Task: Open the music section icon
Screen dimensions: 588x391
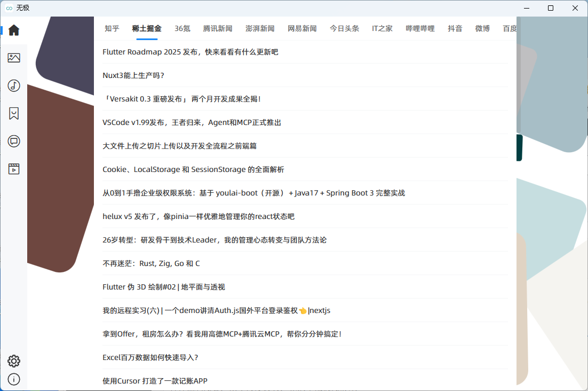Action: 14,85
